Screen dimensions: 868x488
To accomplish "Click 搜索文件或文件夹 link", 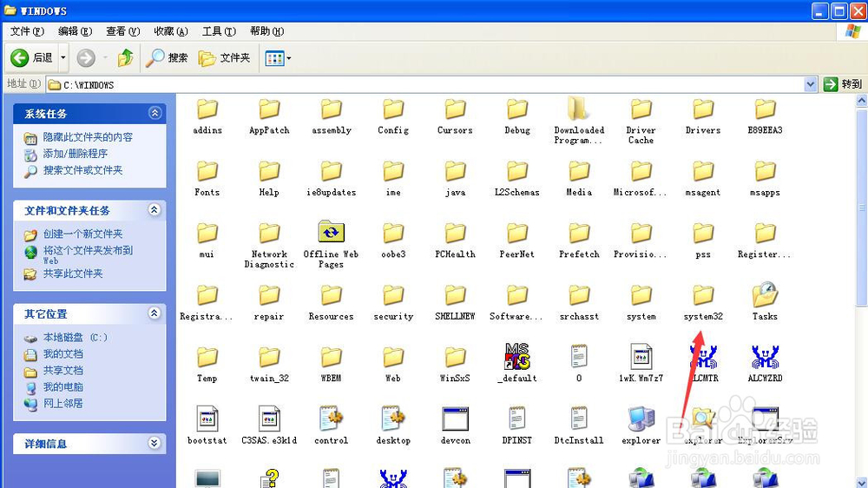I will (82, 170).
